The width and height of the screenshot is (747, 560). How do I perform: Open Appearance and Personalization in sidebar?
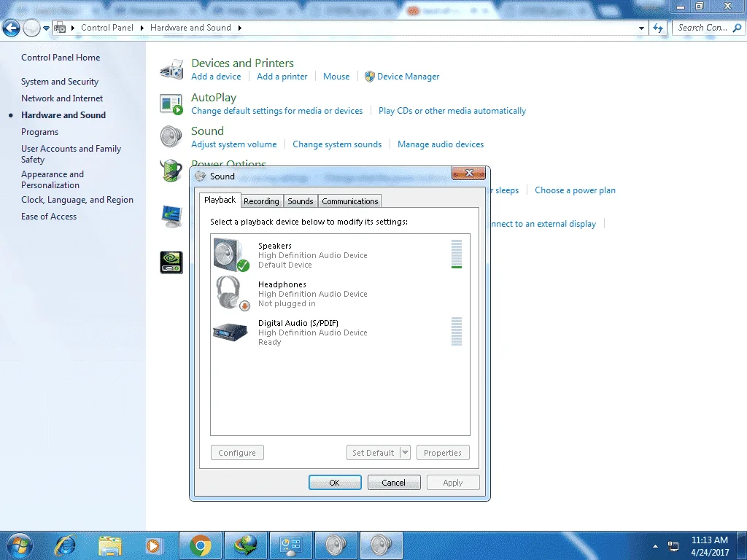53,179
